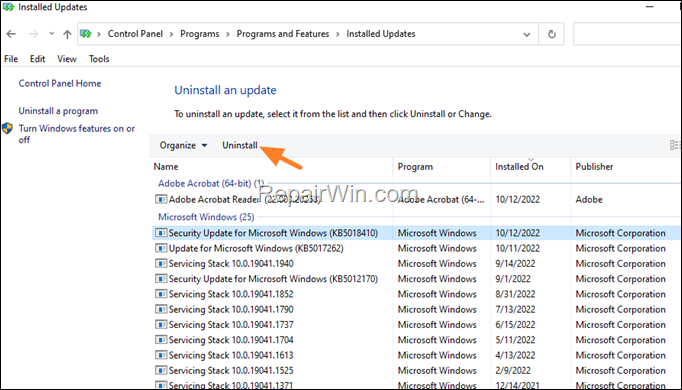Click the Installed Updates window title icon
The image size is (682, 390).
pos(8,7)
